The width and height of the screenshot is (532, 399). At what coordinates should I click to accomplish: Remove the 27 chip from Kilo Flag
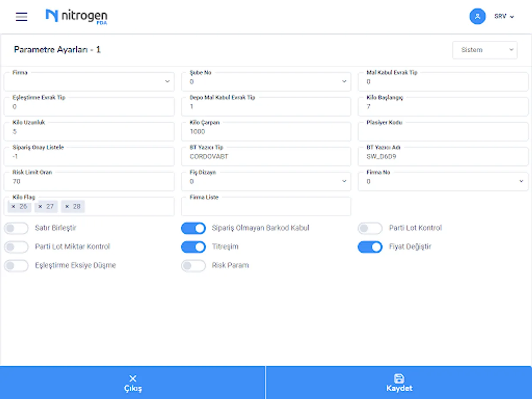click(39, 206)
